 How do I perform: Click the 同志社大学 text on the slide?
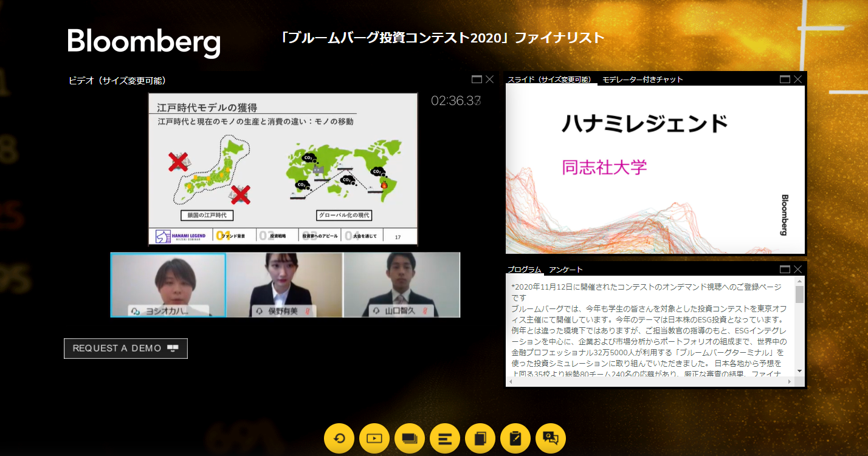[x=605, y=167]
